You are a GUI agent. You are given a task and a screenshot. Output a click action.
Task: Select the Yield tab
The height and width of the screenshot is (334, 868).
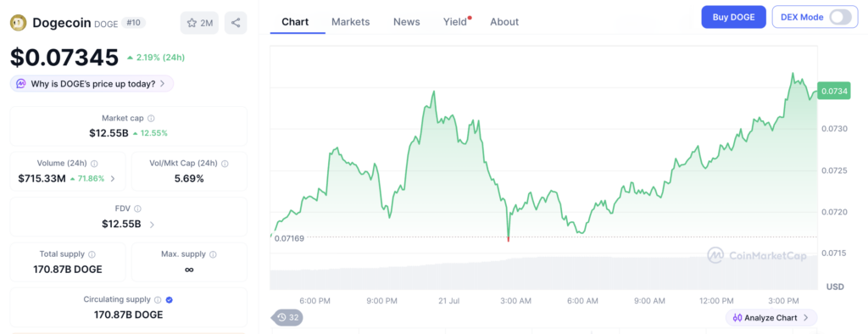click(x=456, y=21)
